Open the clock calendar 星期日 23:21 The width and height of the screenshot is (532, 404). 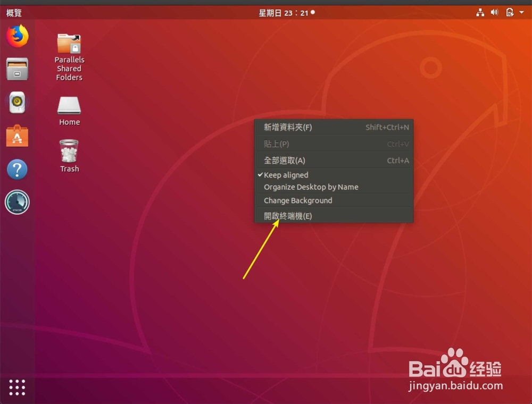(286, 13)
